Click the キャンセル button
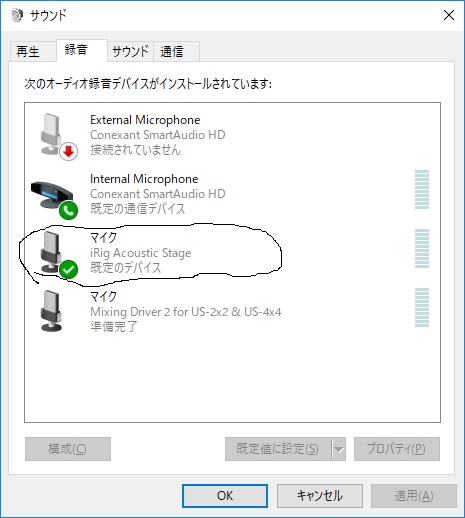The height and width of the screenshot is (518, 465). coord(320,496)
